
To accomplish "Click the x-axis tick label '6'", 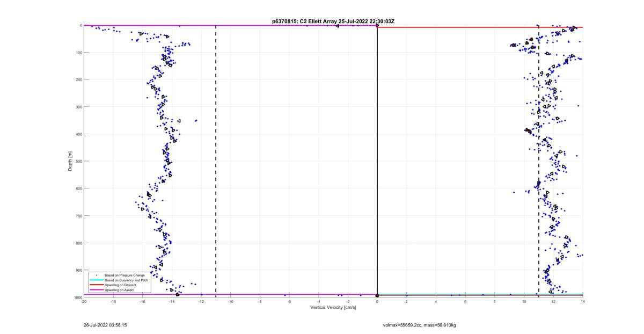I will (x=465, y=302).
